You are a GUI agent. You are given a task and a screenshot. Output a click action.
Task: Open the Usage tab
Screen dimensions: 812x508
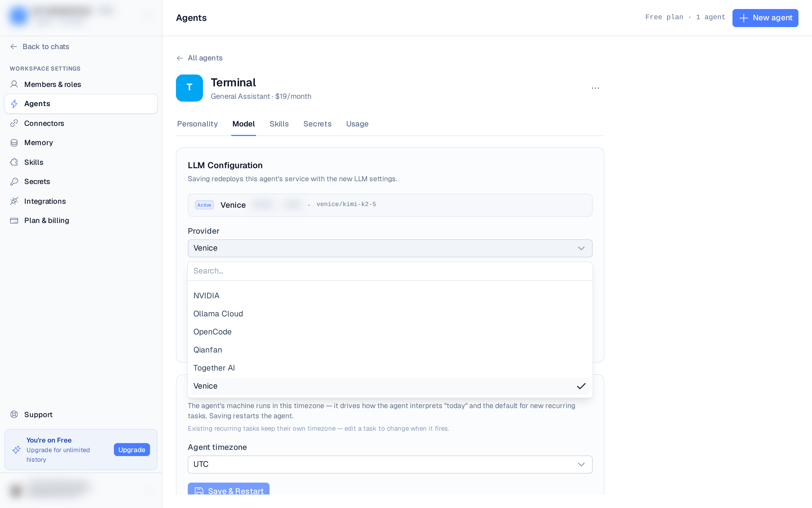tap(357, 124)
